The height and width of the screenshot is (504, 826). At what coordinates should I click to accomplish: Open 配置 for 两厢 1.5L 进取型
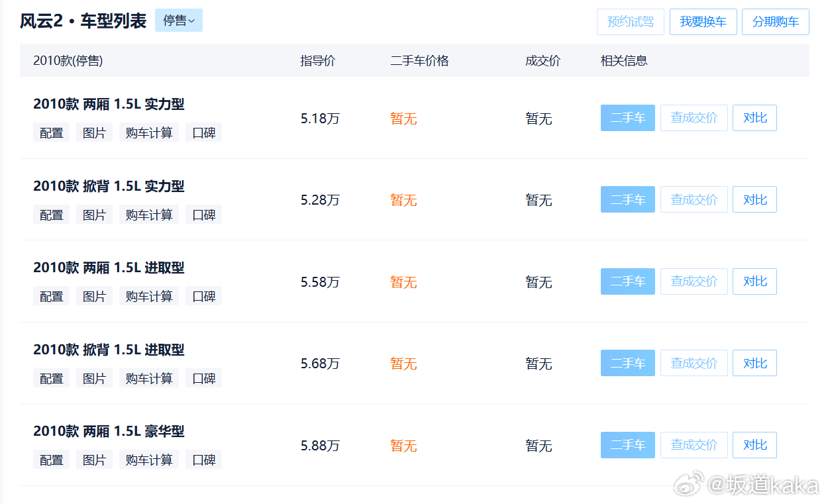pos(52,296)
